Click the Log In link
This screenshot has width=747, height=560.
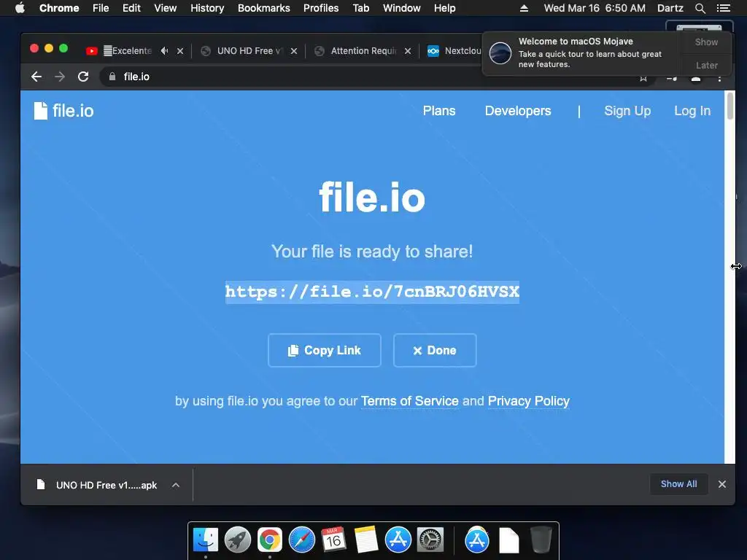(x=692, y=111)
